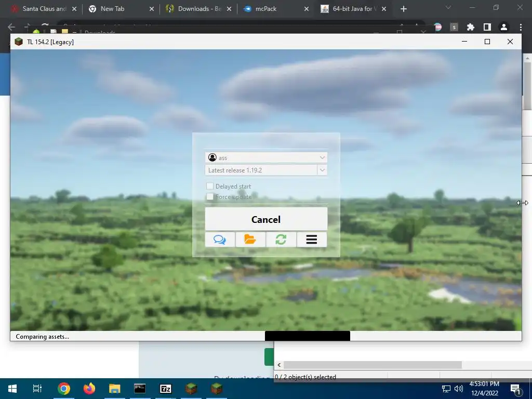Enable the Delayed start checkbox
The width and height of the screenshot is (532, 399).
[210, 186]
